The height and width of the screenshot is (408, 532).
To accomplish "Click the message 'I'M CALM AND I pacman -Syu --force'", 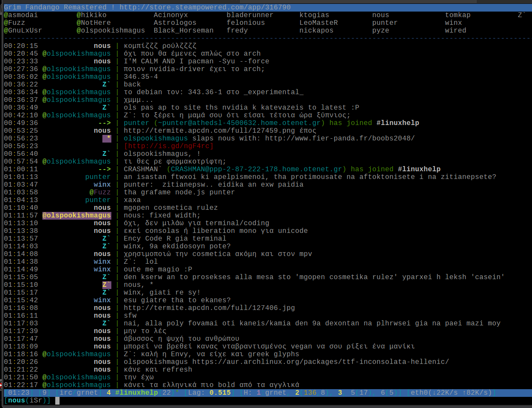I will (x=197, y=61).
